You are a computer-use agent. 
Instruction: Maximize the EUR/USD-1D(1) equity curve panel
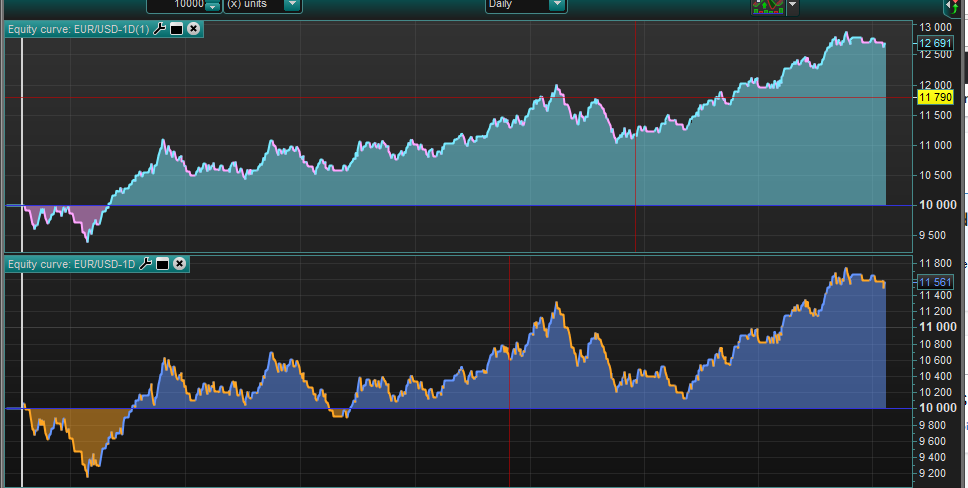(176, 29)
